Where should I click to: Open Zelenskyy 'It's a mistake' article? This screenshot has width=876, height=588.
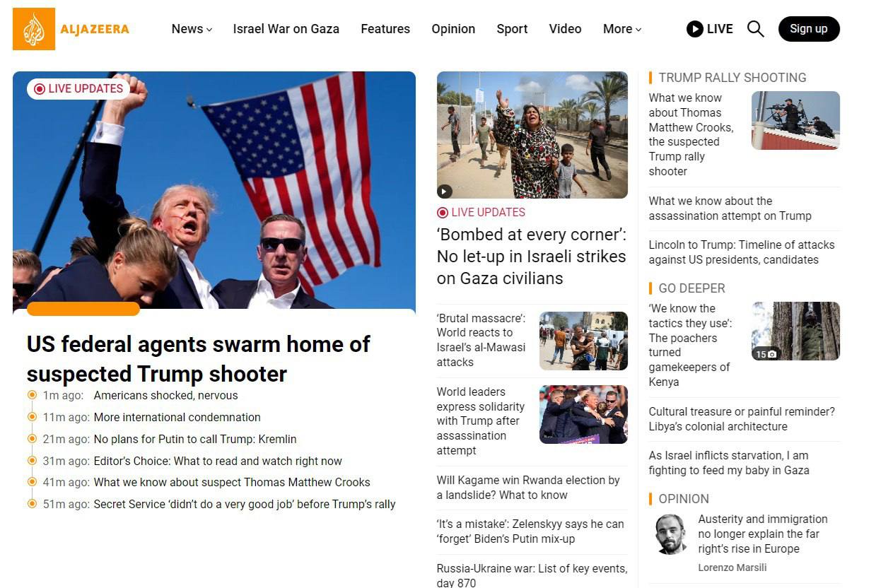click(530, 531)
